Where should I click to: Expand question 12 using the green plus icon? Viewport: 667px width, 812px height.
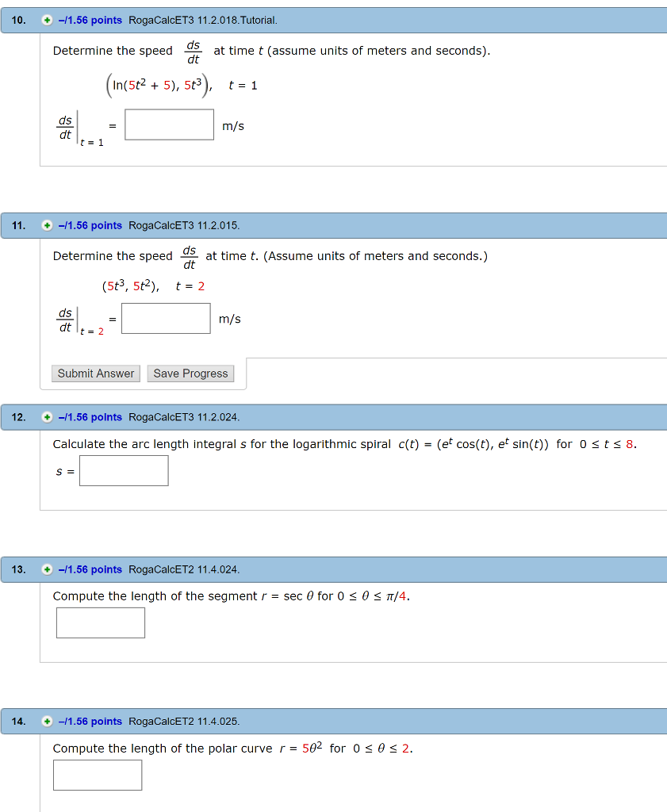tap(48, 416)
